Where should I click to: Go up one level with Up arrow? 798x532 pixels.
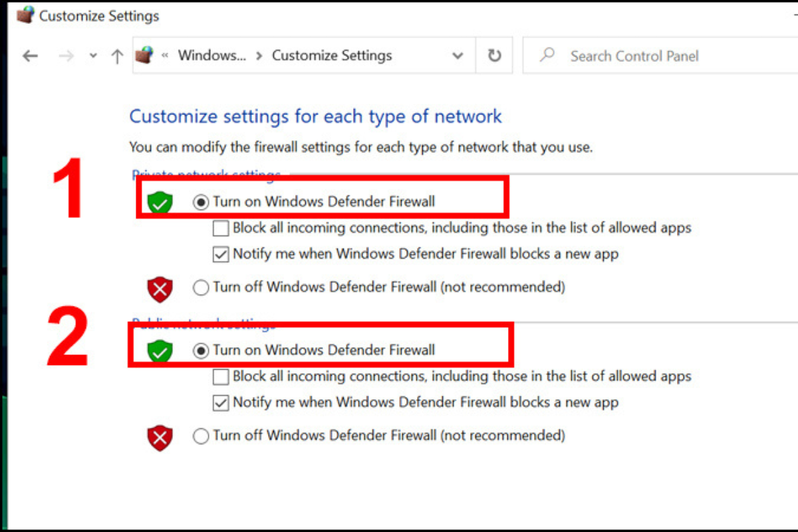coord(118,56)
